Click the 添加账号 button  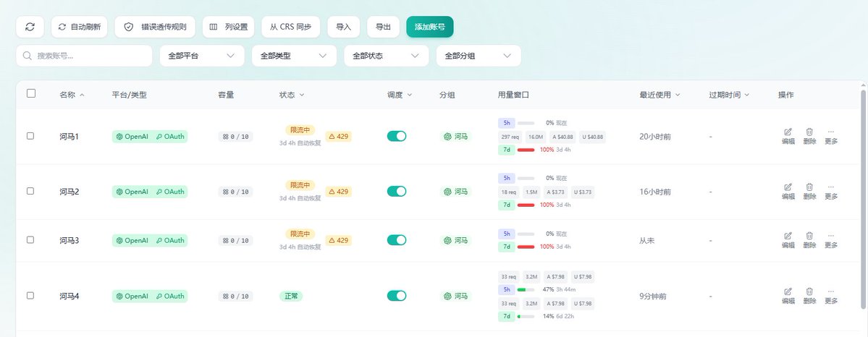click(x=429, y=27)
